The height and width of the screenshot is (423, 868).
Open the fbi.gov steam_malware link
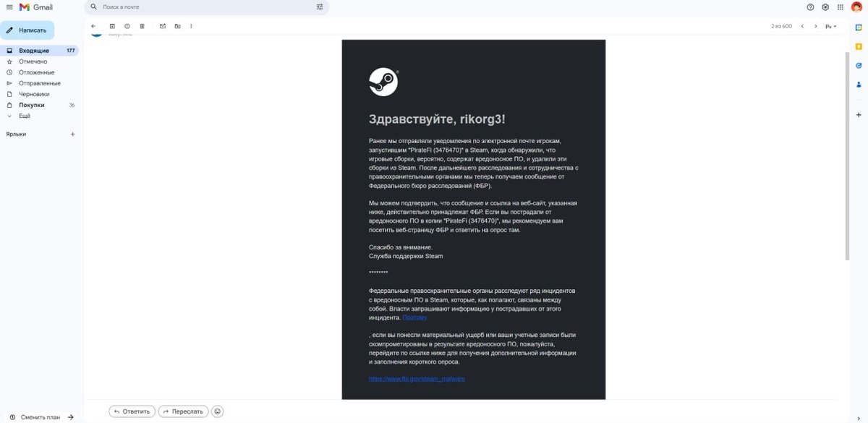pos(417,378)
